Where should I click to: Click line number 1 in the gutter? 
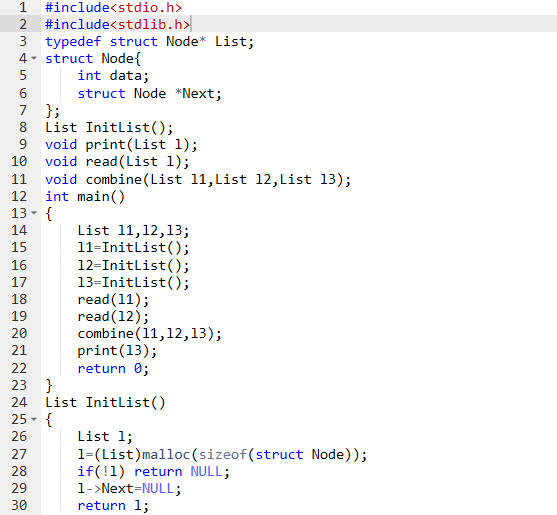click(x=23, y=7)
